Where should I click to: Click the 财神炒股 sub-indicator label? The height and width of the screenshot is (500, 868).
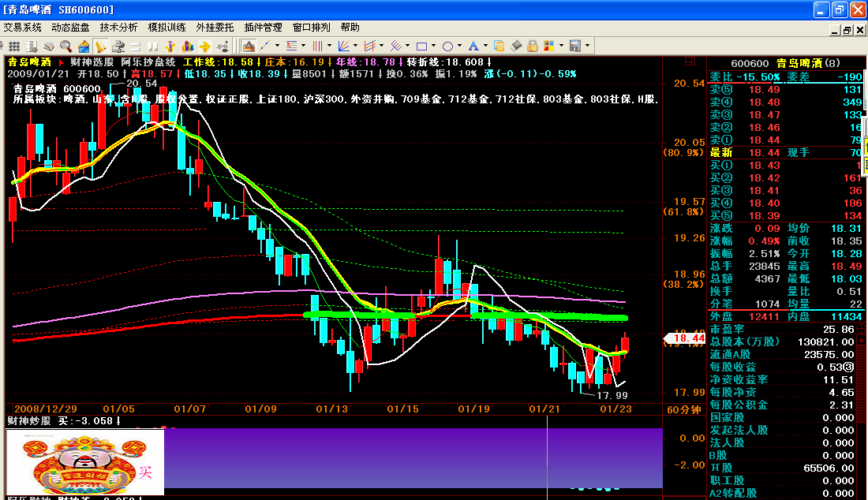[x=28, y=421]
